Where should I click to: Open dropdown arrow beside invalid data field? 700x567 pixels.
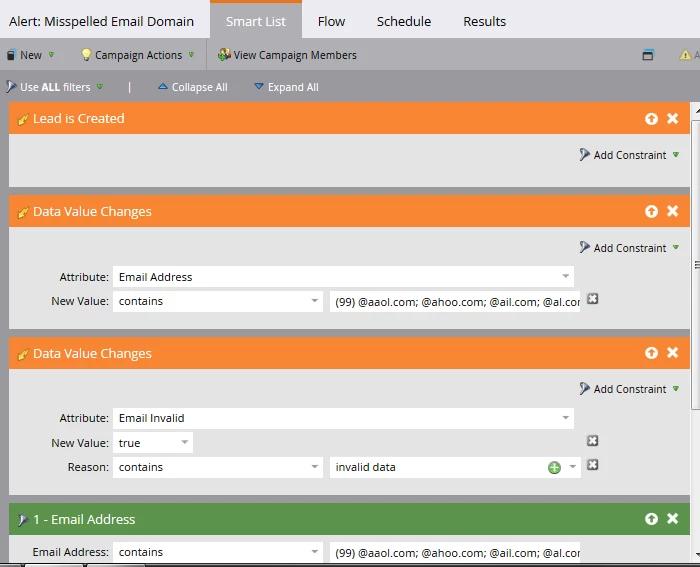pyautogui.click(x=572, y=467)
